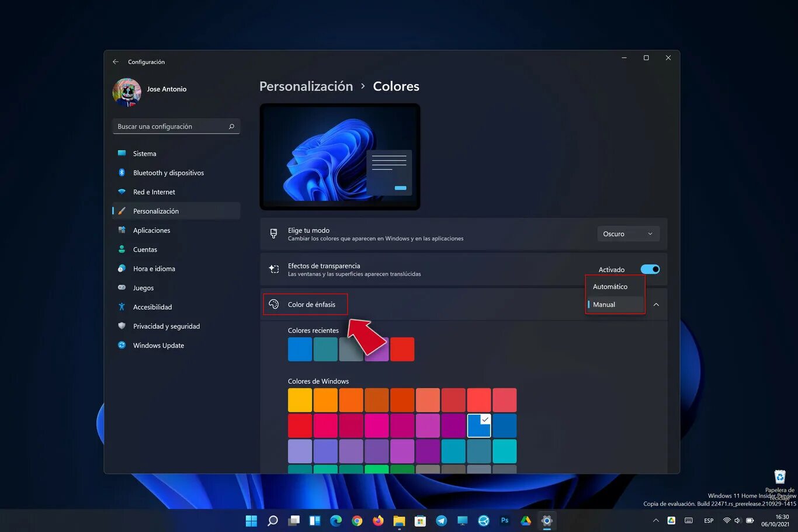Go back with the Configuración arrow
This screenshot has width=798, height=532.
click(x=116, y=62)
